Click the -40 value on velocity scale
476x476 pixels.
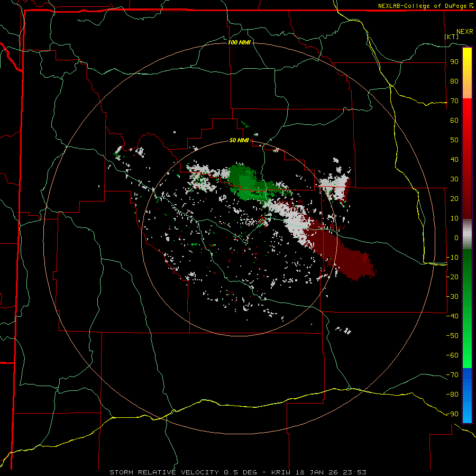click(452, 316)
